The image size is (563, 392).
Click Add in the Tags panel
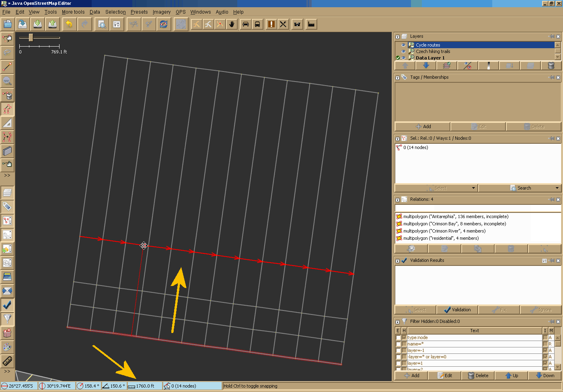coord(423,127)
